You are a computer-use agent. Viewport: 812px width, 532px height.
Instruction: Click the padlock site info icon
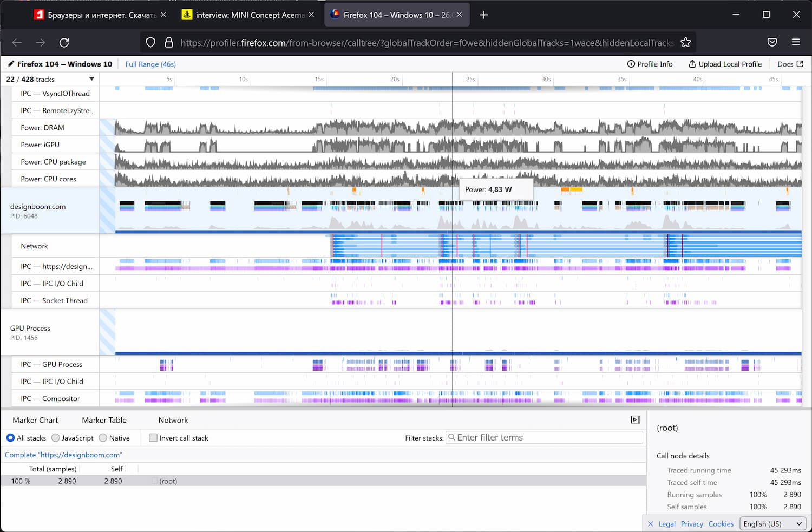click(169, 42)
